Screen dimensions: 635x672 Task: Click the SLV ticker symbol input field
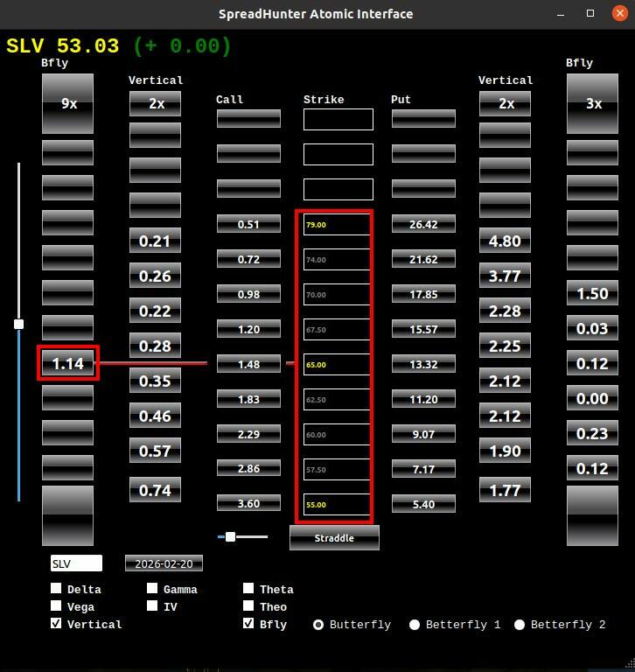(76, 563)
